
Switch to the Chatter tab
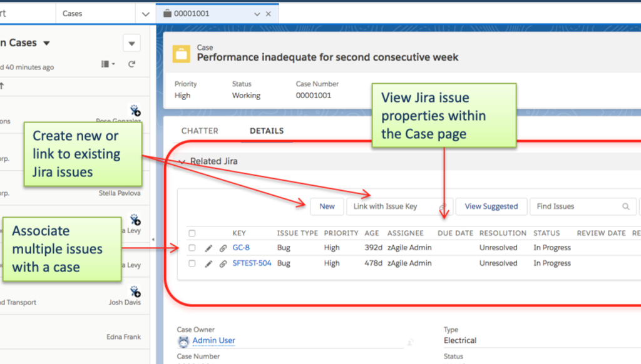click(x=200, y=131)
